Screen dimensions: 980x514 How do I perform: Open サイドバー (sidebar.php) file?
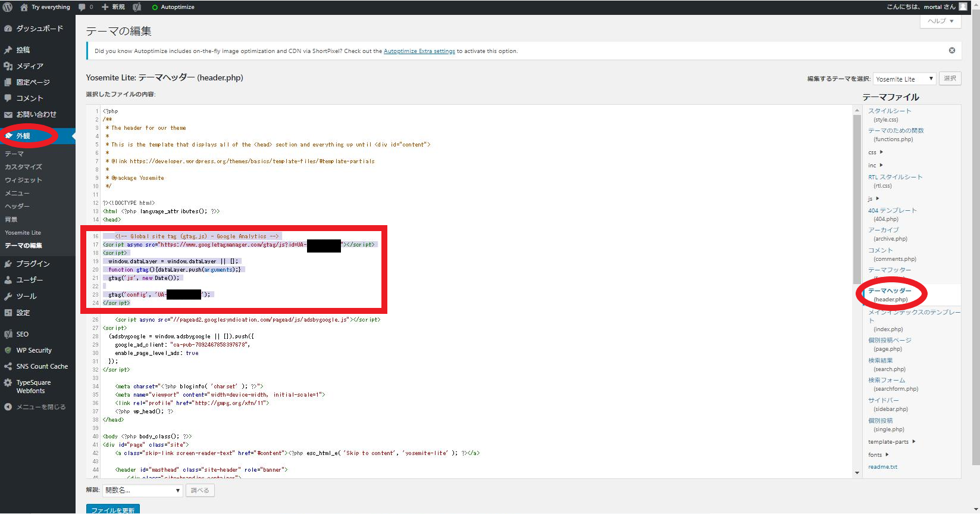coord(888,404)
